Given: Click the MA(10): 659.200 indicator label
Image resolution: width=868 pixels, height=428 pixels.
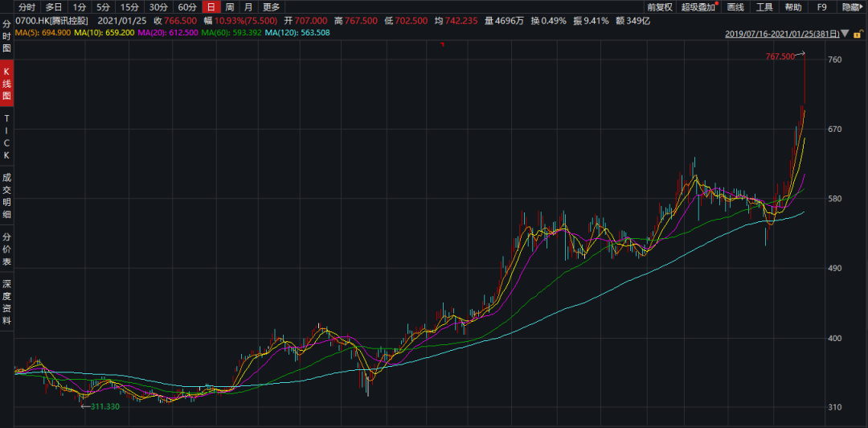Looking at the screenshot, I should pyautogui.click(x=102, y=33).
